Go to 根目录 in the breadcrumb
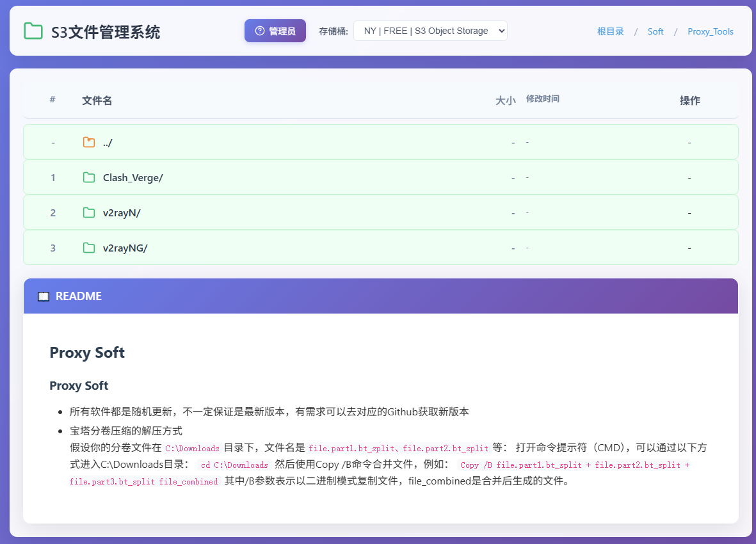 coord(610,31)
